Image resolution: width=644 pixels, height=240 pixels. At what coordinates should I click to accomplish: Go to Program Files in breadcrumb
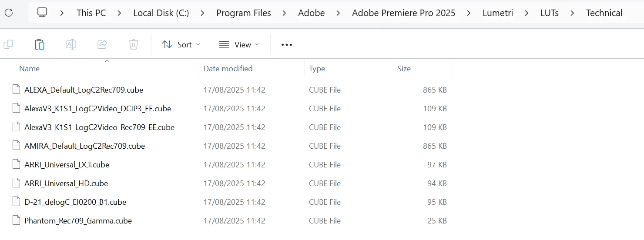click(244, 13)
